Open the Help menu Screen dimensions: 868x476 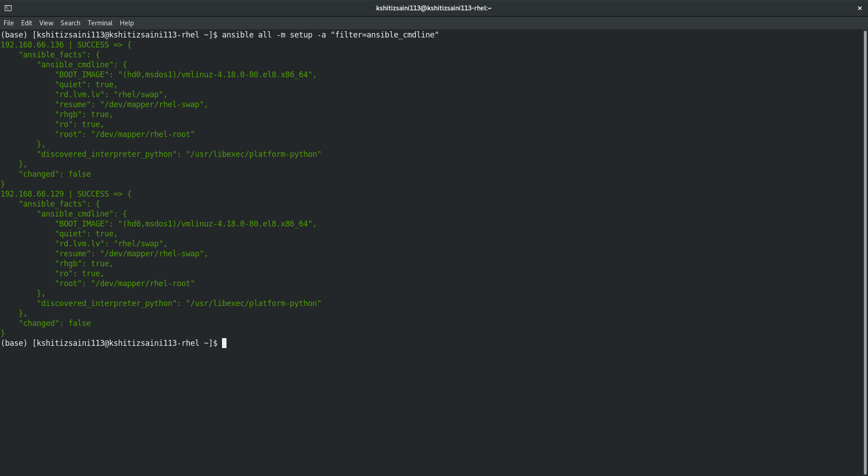127,23
